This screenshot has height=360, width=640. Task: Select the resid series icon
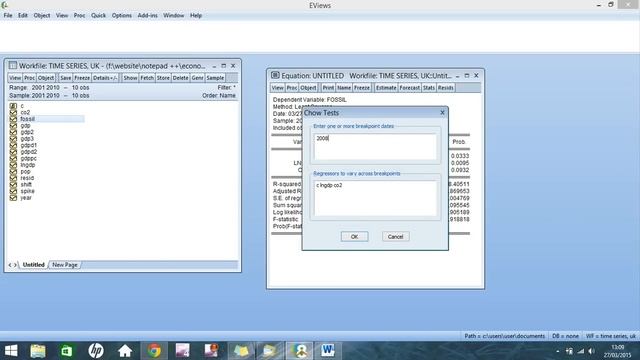13,178
